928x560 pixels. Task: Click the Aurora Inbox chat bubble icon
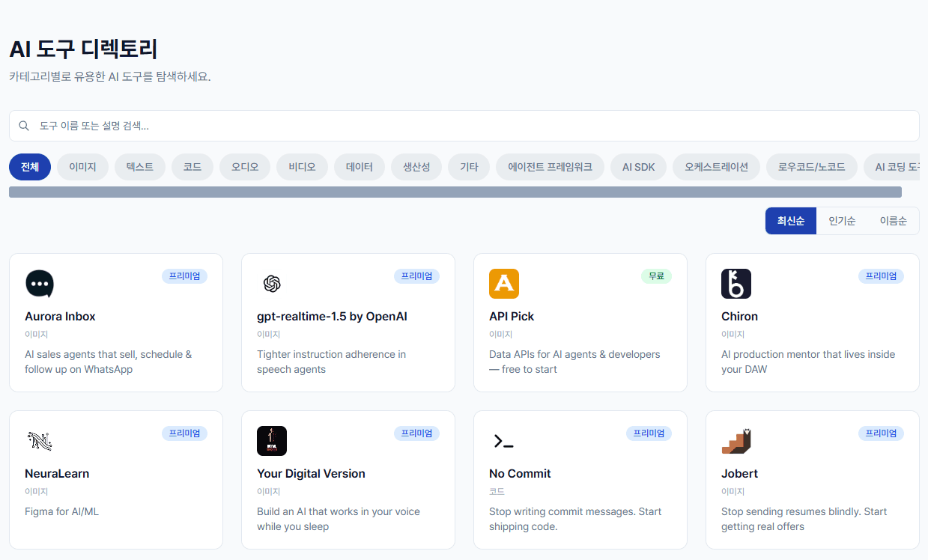[40, 284]
